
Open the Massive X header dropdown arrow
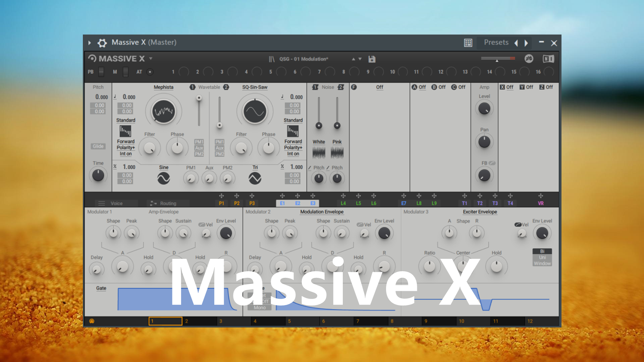click(151, 59)
